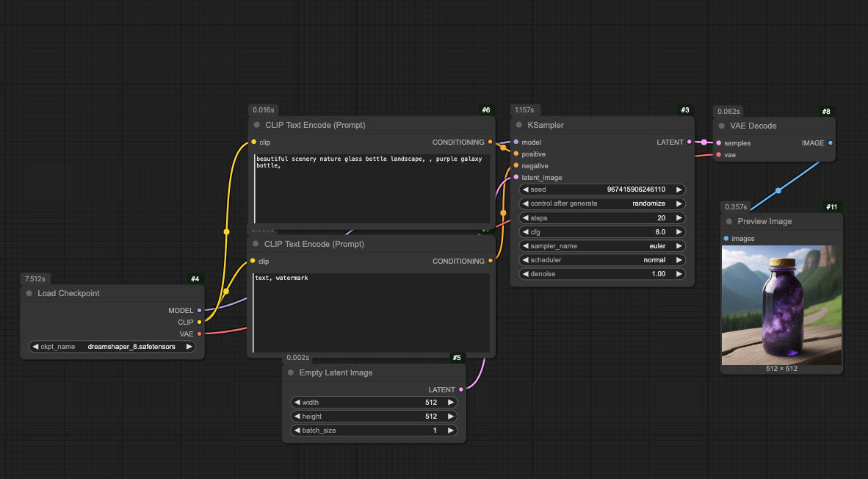This screenshot has height=479, width=868.
Task: Click clip input socket of the 'beautiful scenery' prompt node
Action: click(253, 143)
